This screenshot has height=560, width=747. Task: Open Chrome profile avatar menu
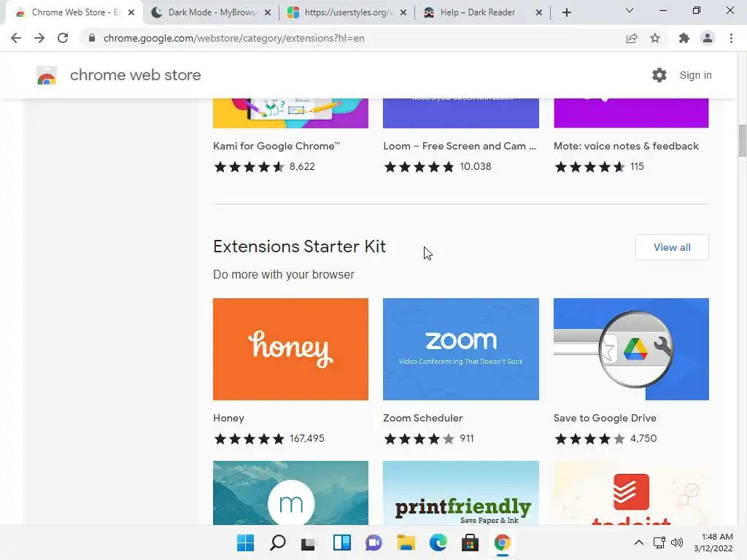click(x=708, y=38)
